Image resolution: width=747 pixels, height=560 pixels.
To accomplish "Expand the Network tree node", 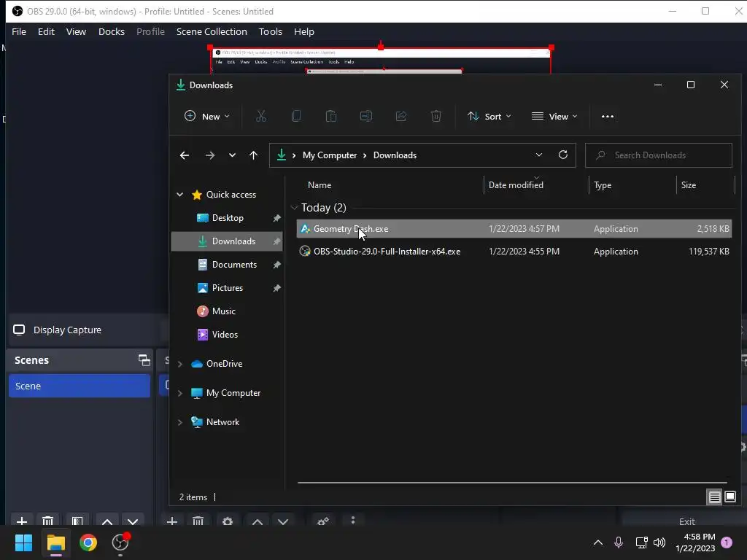I will pyautogui.click(x=179, y=422).
